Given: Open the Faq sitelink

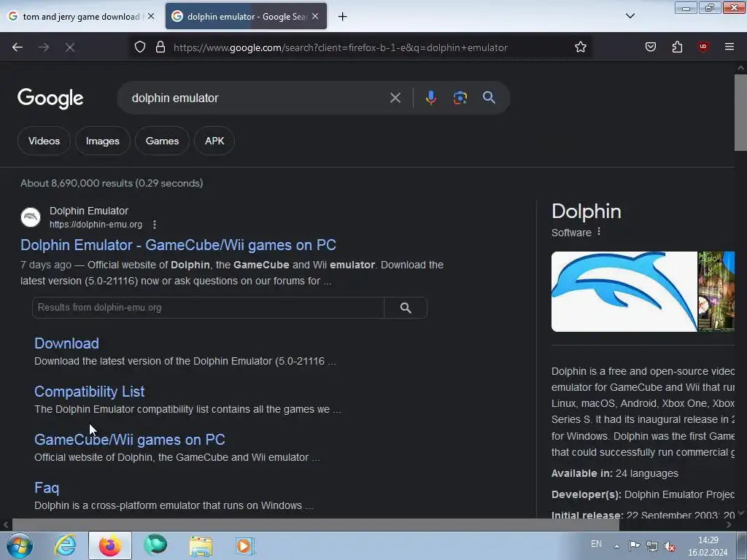Looking at the screenshot, I should click(47, 488).
